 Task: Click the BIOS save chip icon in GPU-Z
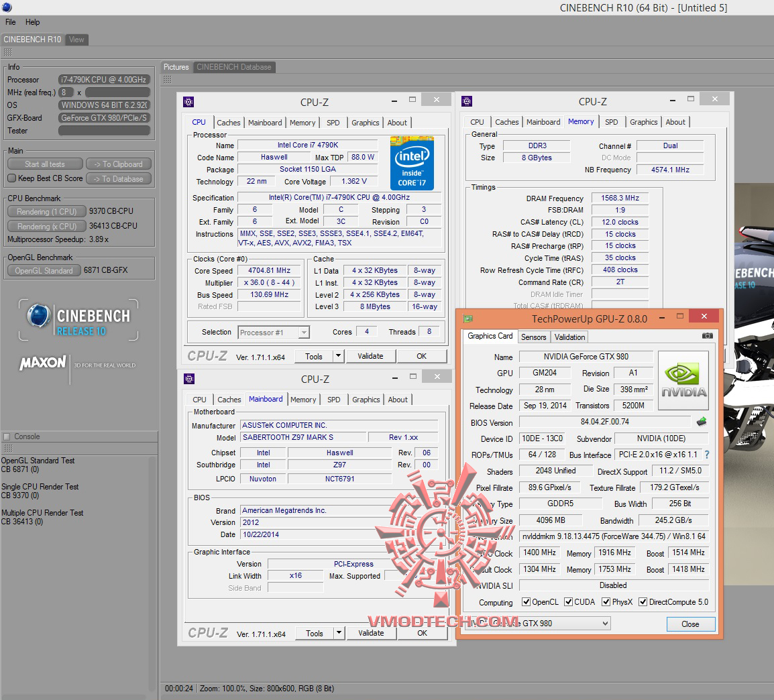pos(702,422)
